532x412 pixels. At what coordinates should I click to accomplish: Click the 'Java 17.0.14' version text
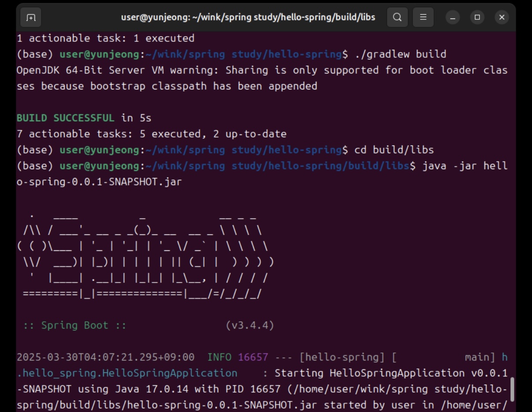(x=152, y=389)
